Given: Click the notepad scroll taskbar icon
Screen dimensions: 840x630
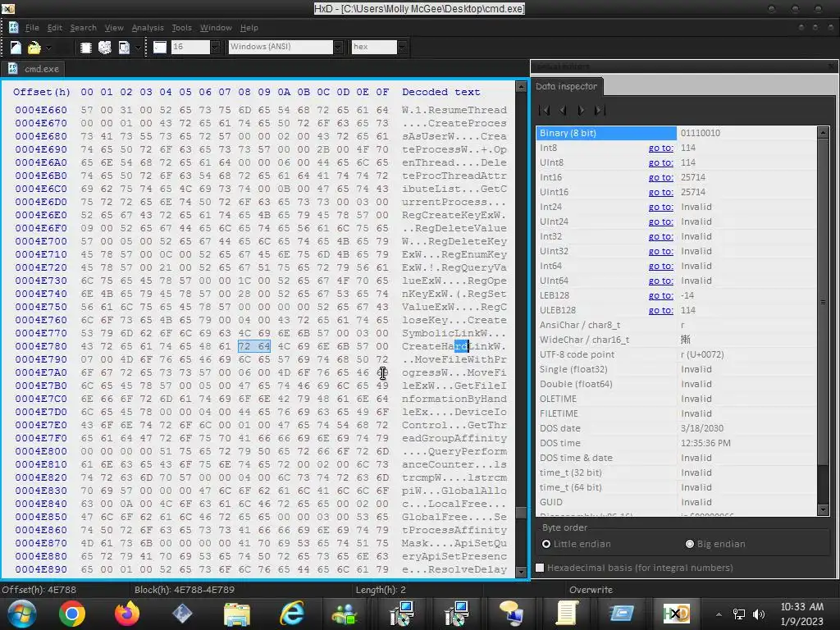Looking at the screenshot, I should tap(567, 614).
